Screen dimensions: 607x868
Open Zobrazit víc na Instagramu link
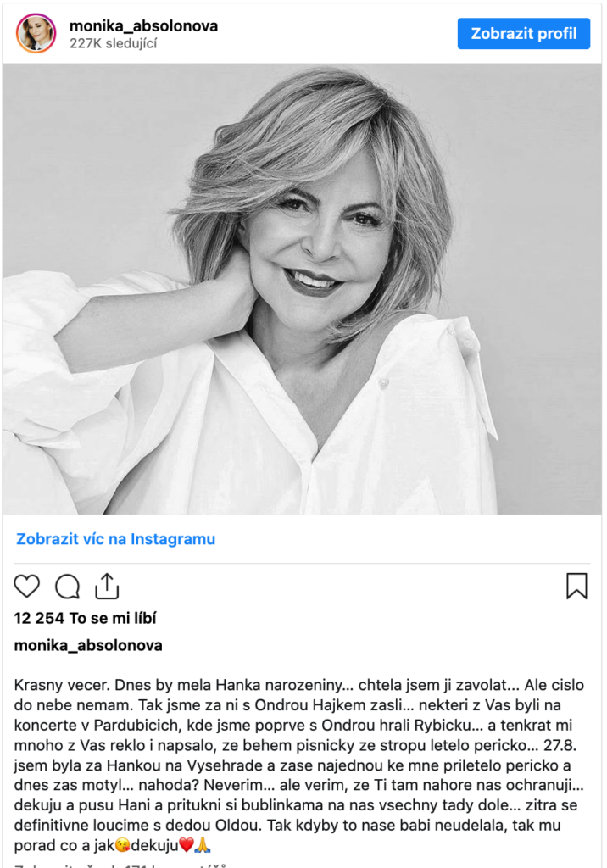[x=116, y=539]
